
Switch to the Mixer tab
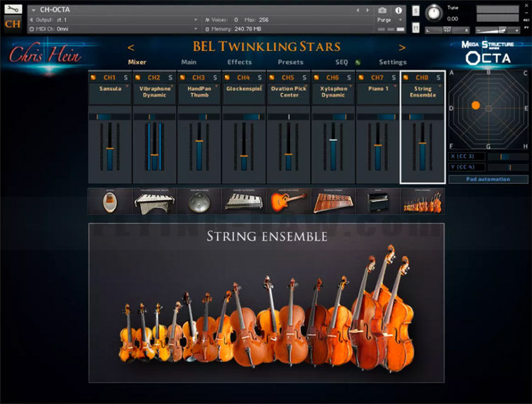click(137, 62)
